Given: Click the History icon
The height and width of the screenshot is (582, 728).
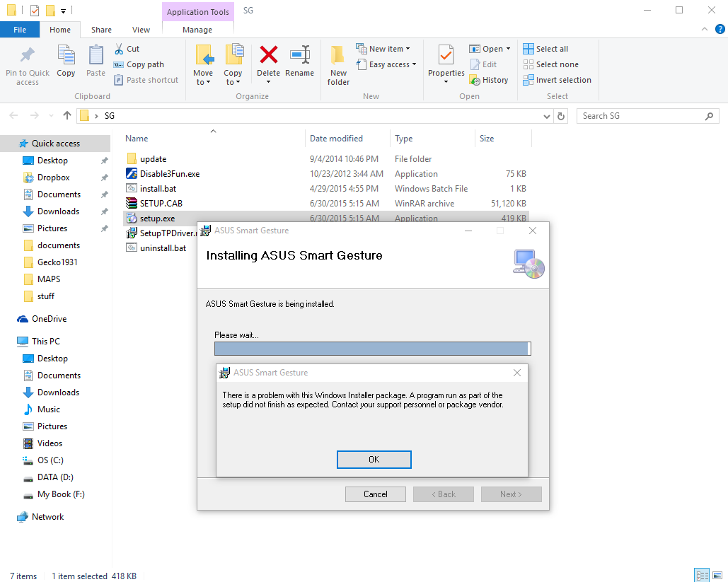Looking at the screenshot, I should pos(475,81).
